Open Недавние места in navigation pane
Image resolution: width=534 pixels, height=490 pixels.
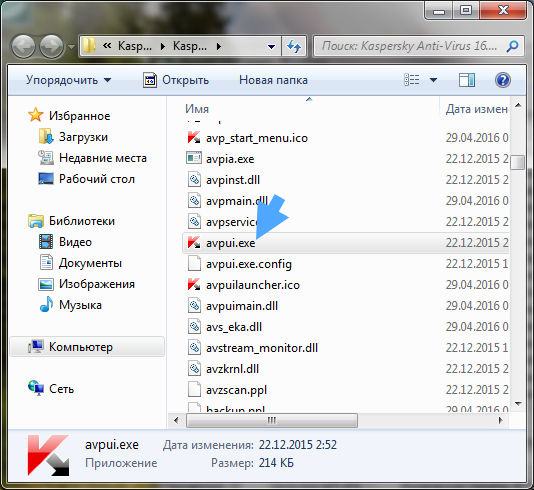(x=92, y=158)
